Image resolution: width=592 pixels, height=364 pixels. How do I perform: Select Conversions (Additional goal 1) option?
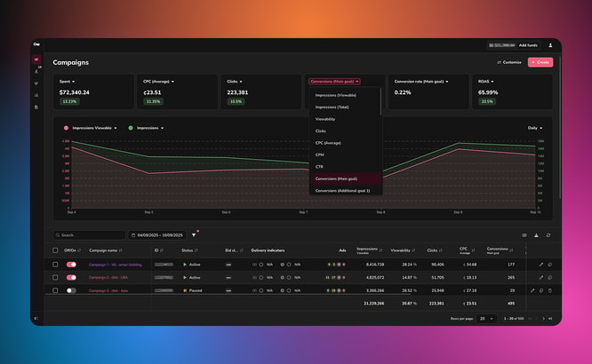346,191
